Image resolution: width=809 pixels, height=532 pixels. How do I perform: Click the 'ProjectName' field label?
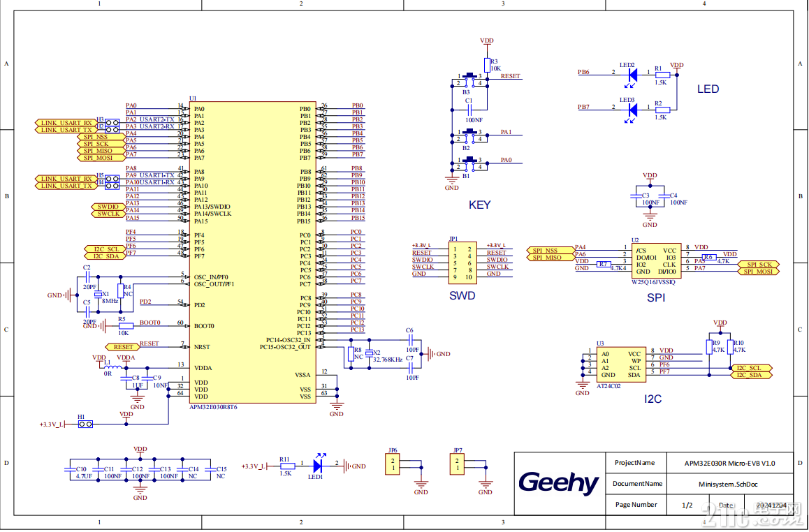click(634, 463)
